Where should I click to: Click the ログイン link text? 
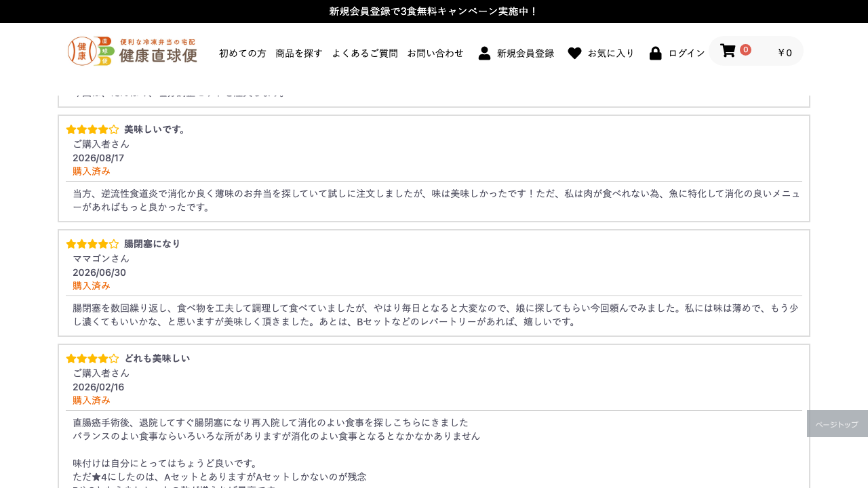(x=687, y=53)
